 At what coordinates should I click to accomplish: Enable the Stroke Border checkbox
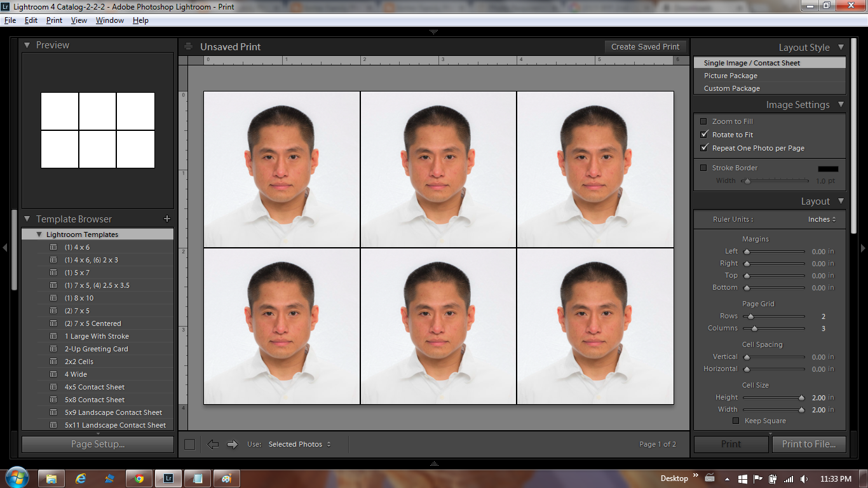click(x=703, y=168)
